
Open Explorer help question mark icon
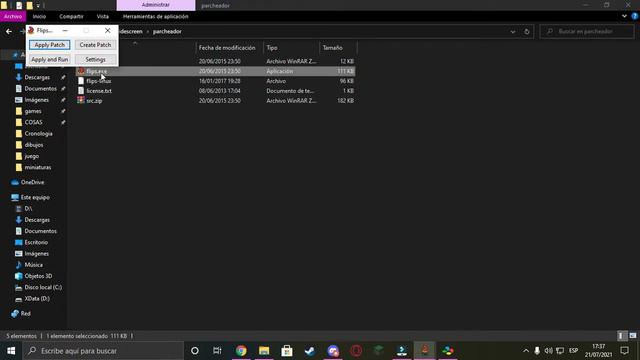click(x=635, y=16)
